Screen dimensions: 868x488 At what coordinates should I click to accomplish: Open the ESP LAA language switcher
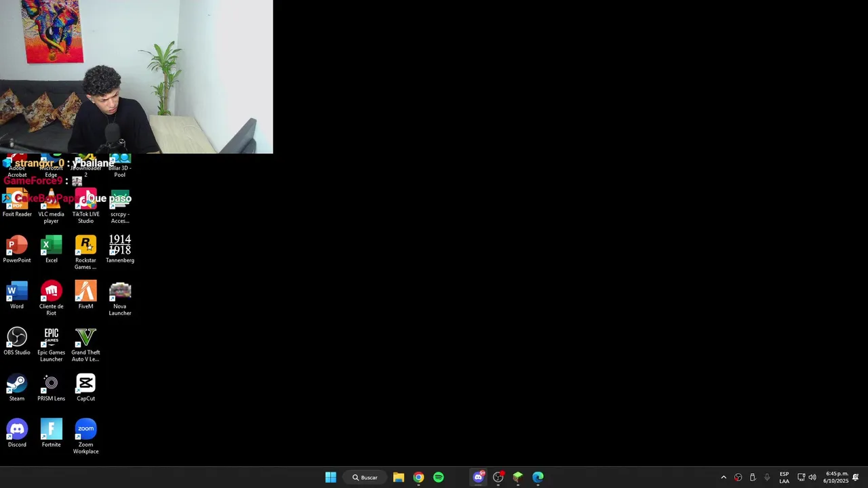(x=784, y=477)
